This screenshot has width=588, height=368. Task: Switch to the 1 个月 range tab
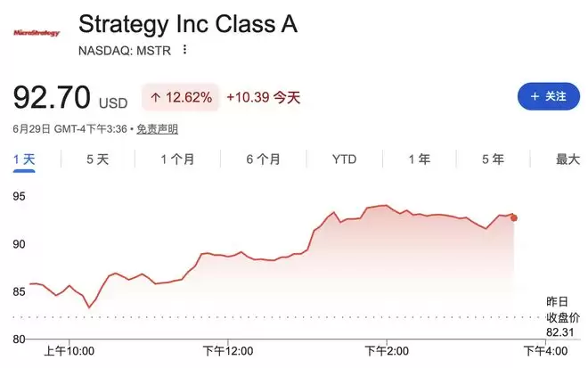(177, 159)
